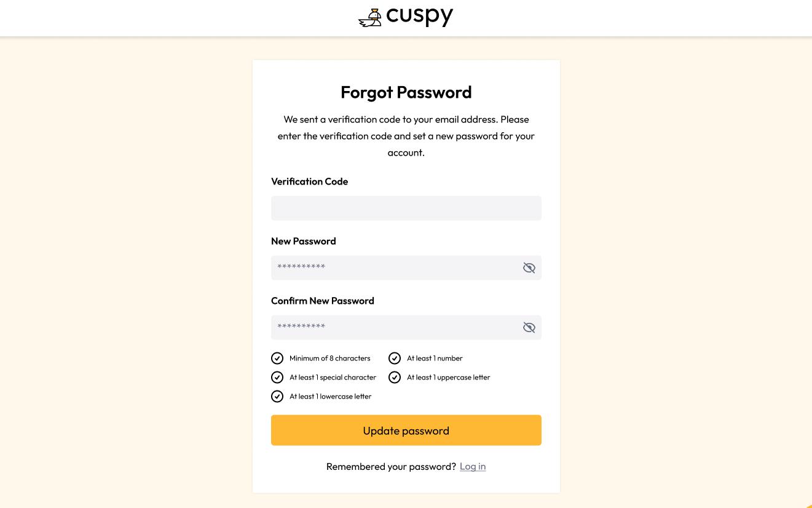Follow the Log in link
The image size is (812, 508).
pos(473,466)
